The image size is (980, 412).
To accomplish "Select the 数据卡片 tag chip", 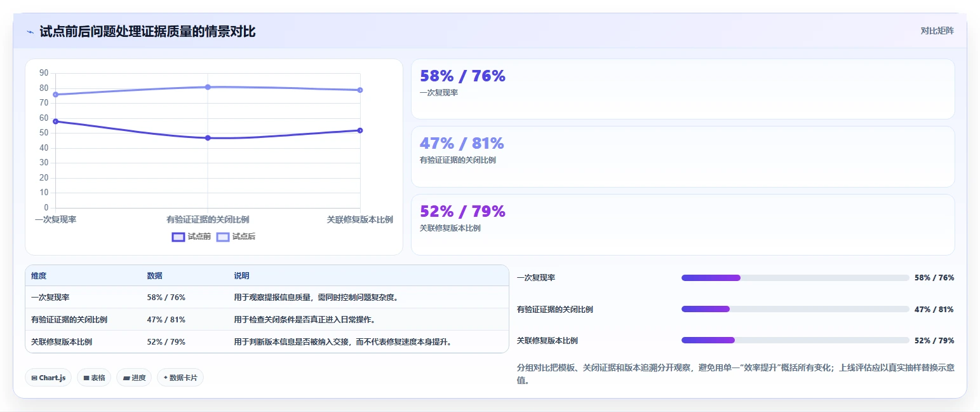I will [180, 378].
